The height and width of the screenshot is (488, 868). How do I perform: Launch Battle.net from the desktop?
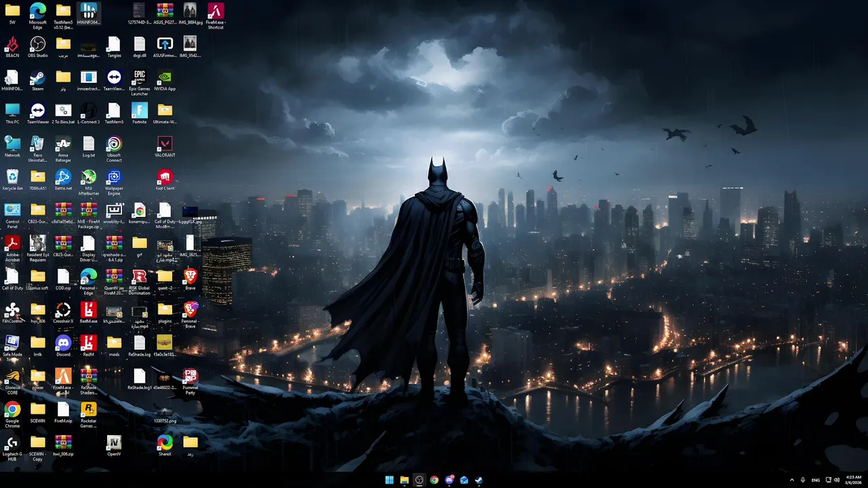(x=63, y=181)
